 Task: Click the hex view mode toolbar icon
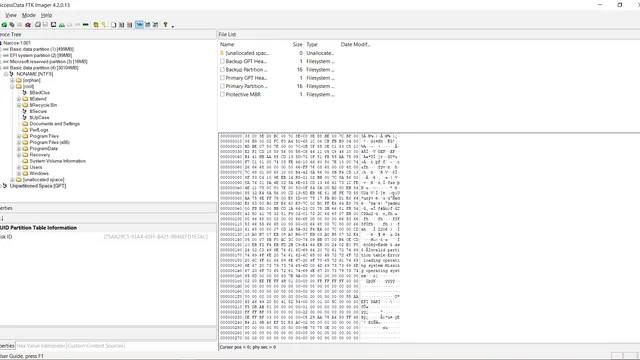pyautogui.click(x=156, y=25)
